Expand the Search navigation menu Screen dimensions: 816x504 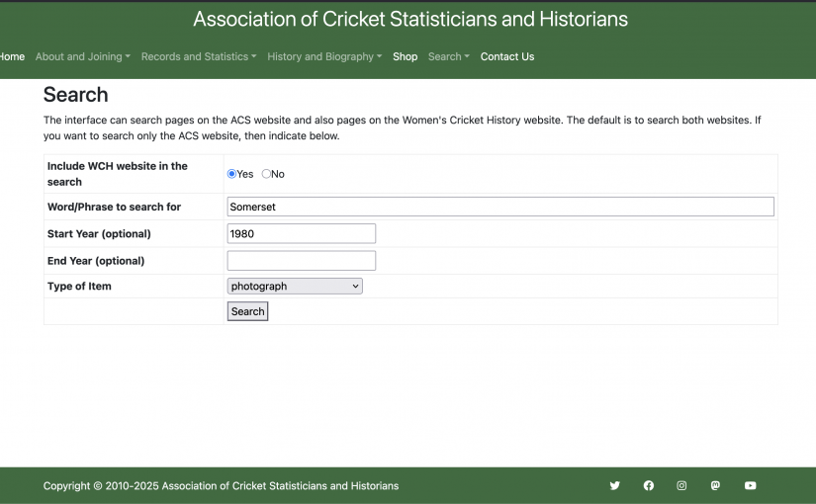click(449, 56)
